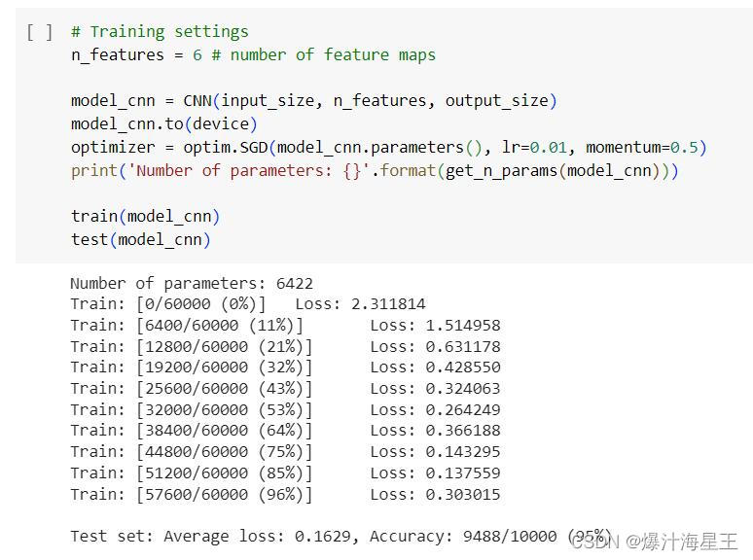Click the 'Loss: 2.311814' value
Image resolution: width=753 pixels, height=560 pixels.
[360, 304]
